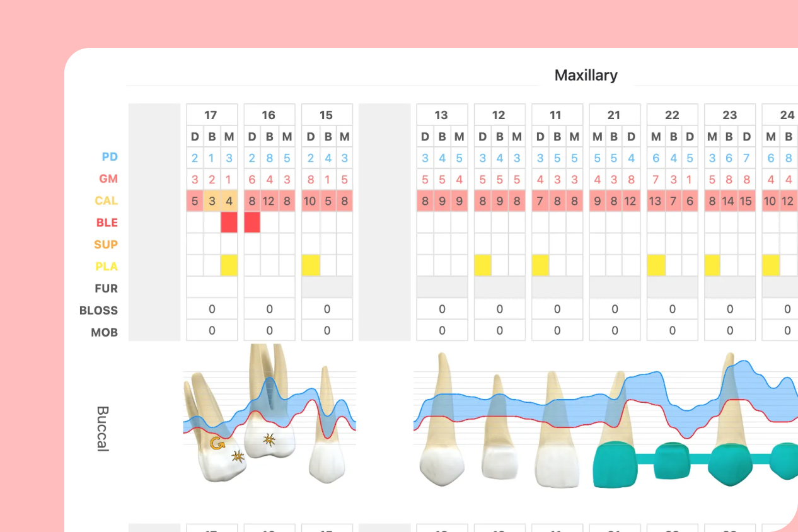The width and height of the screenshot is (798, 532).
Task: Click the Maxillary section heading
Action: click(586, 76)
